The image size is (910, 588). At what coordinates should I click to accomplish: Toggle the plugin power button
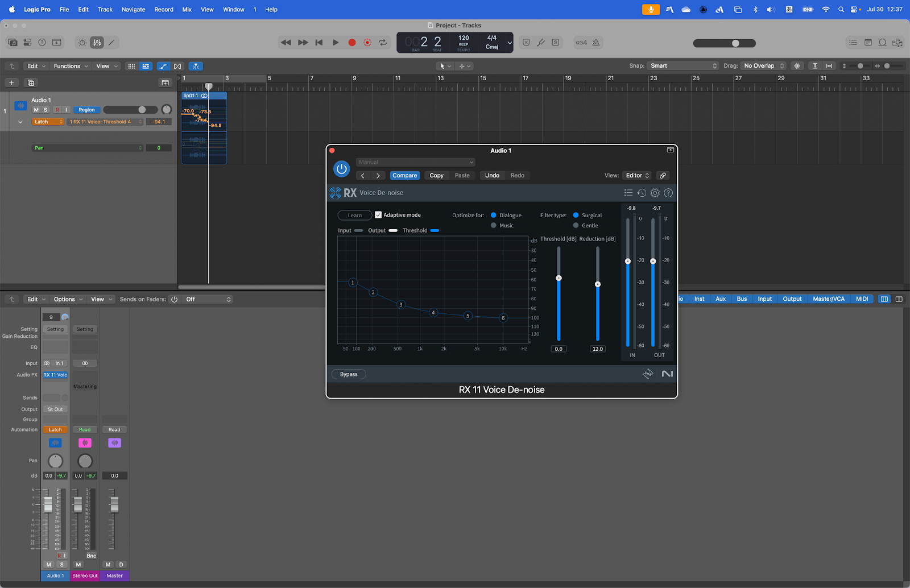click(x=341, y=169)
